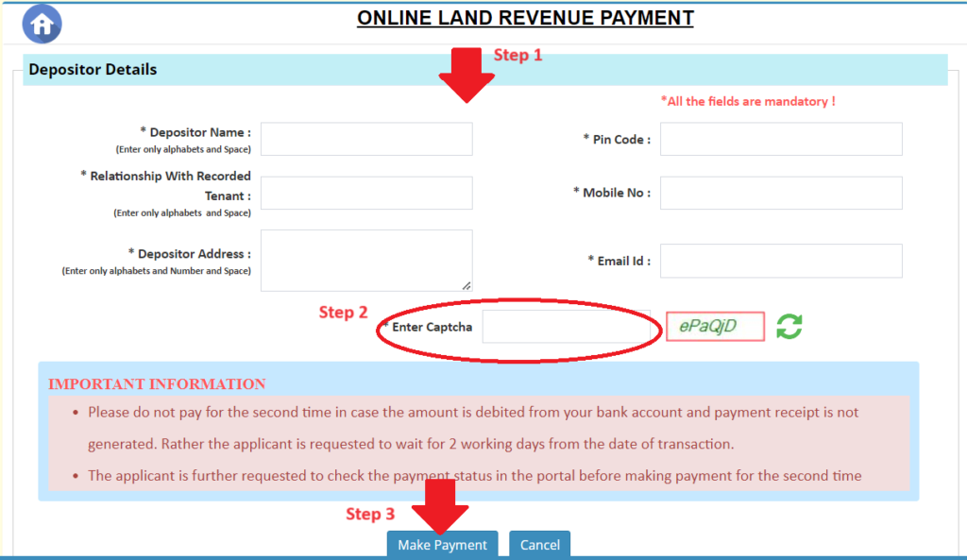This screenshot has height=560, width=967.
Task: Click the Mobile No input field
Action: (781, 193)
